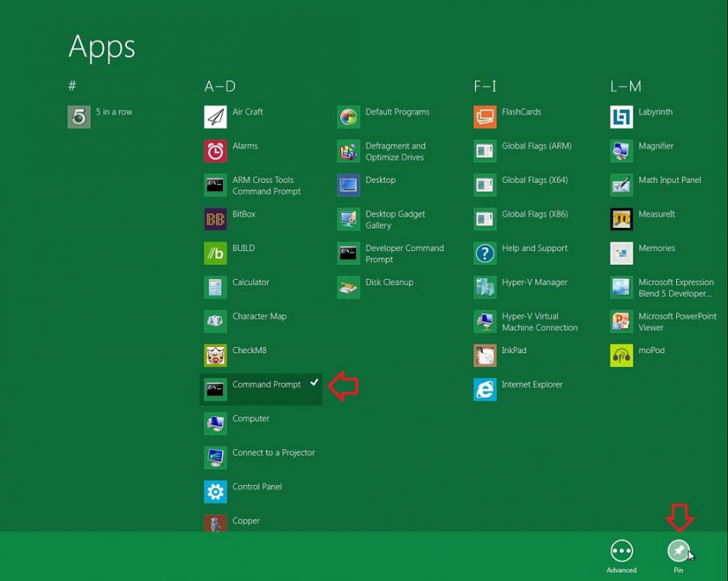Viewport: 728px width, 581px height.
Task: Pin the selected app to Start
Action: click(x=679, y=552)
